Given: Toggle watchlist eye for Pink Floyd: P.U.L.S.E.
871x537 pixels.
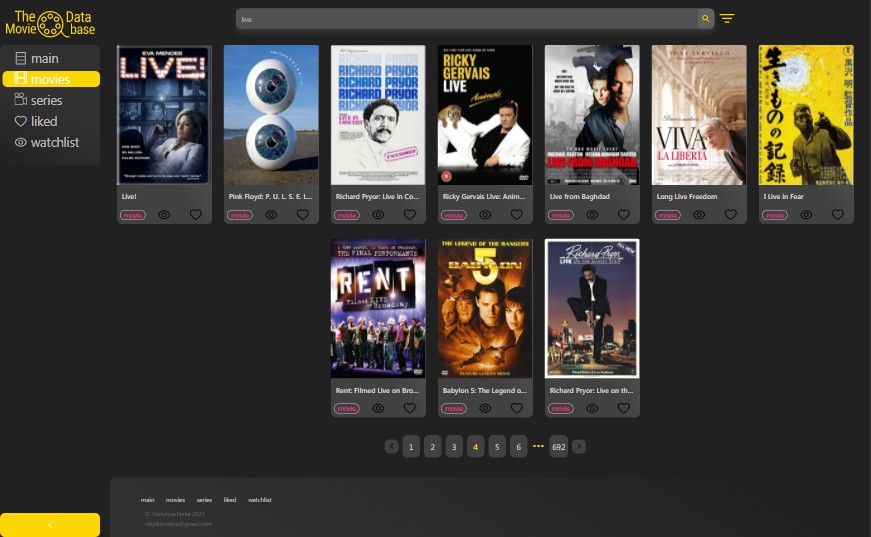Looking at the screenshot, I should [x=271, y=215].
